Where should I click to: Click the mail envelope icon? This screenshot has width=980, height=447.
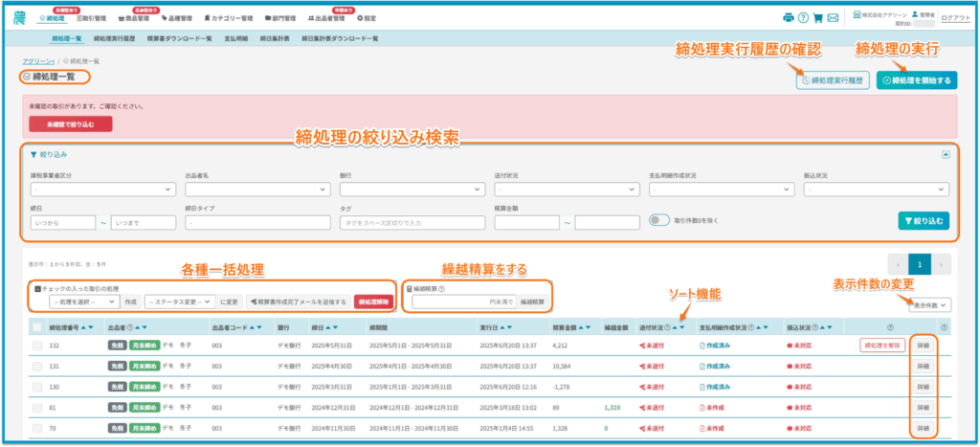point(833,17)
